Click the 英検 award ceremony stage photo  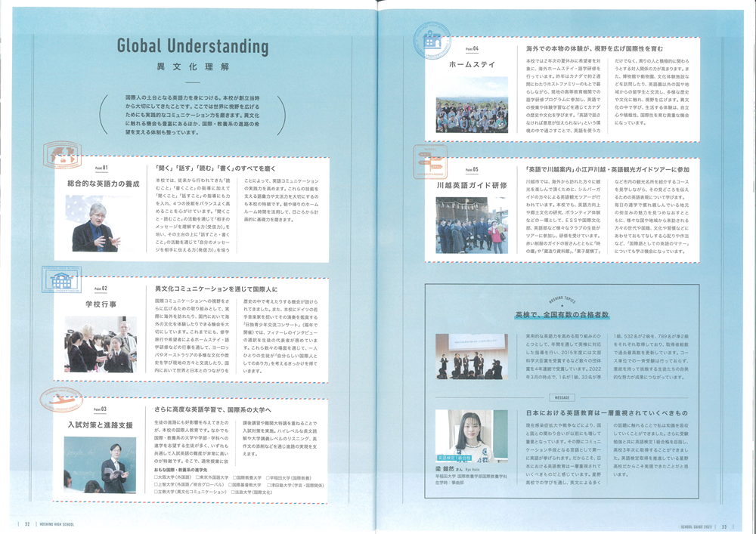point(472,357)
